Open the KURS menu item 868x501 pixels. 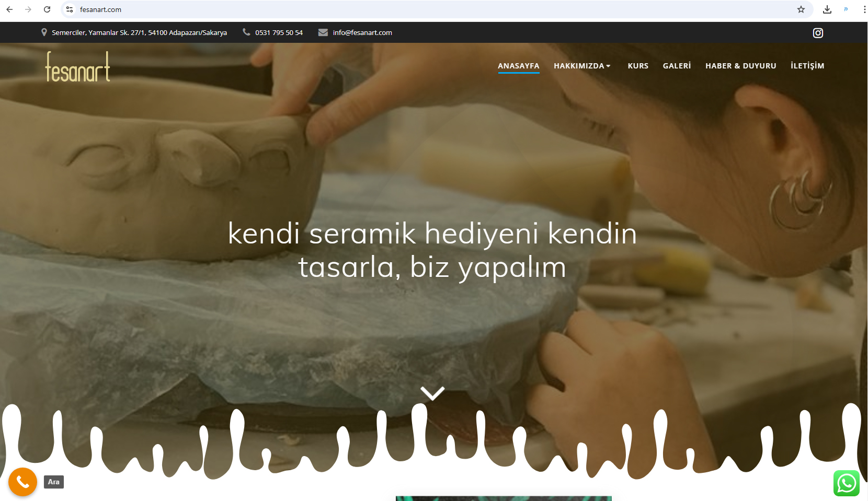(x=638, y=66)
